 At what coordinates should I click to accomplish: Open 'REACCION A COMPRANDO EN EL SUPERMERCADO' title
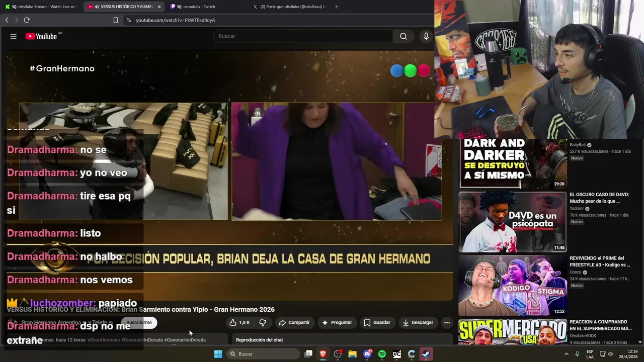click(601, 325)
